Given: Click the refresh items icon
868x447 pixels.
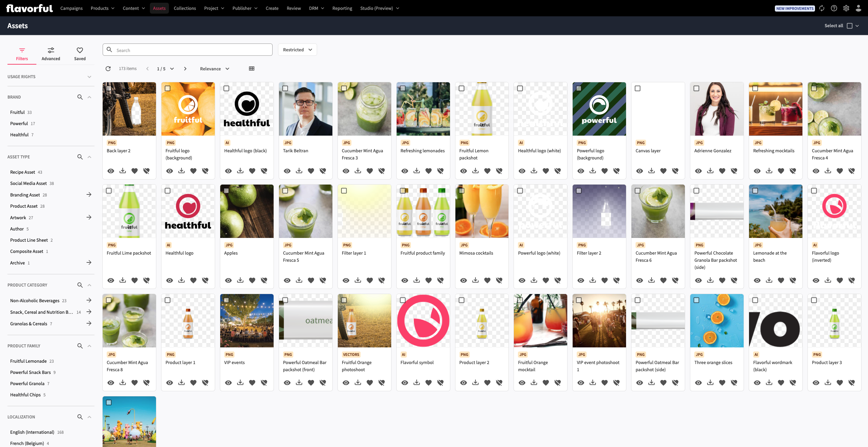Looking at the screenshot, I should pos(108,69).
